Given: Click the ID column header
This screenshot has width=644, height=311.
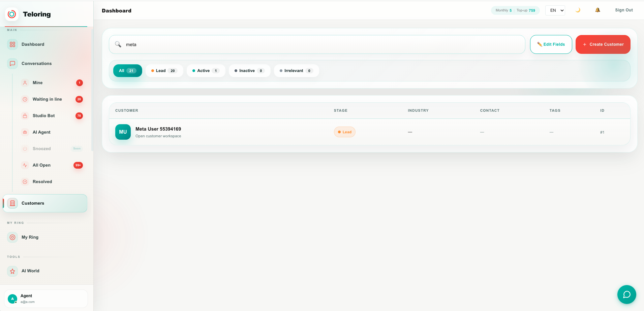Looking at the screenshot, I should [602, 110].
